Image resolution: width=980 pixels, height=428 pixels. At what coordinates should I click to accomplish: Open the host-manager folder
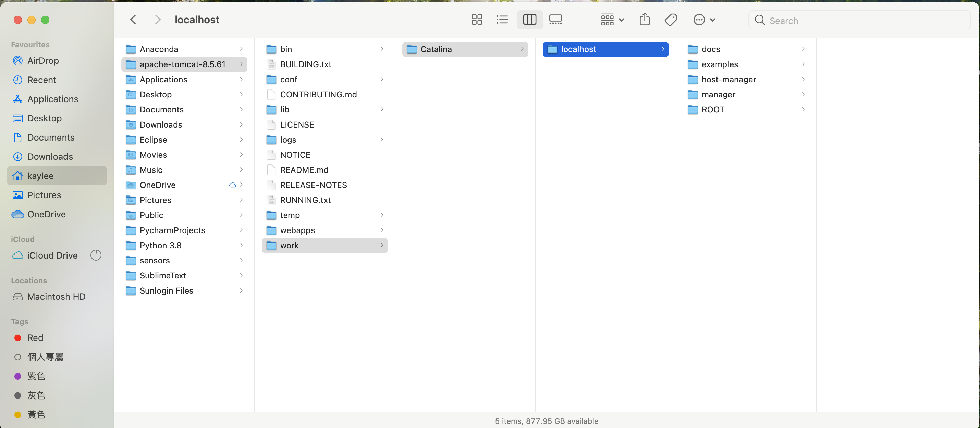tap(728, 79)
